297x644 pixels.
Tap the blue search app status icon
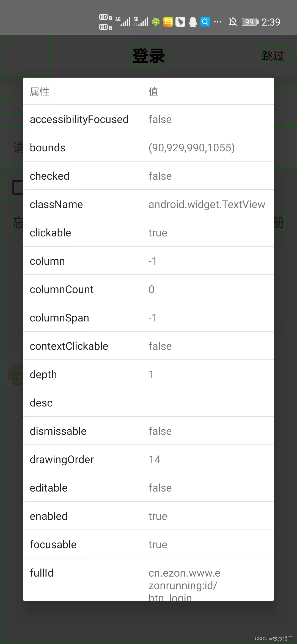205,22
